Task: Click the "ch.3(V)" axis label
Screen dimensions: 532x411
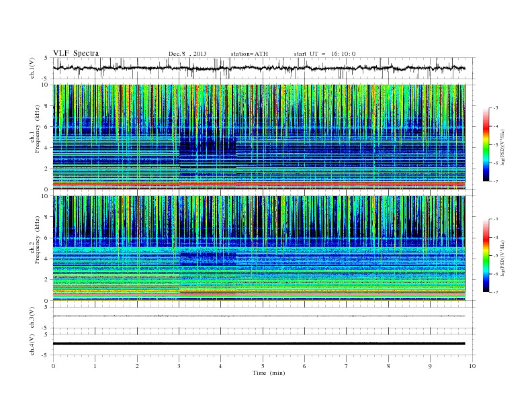Action: point(32,318)
